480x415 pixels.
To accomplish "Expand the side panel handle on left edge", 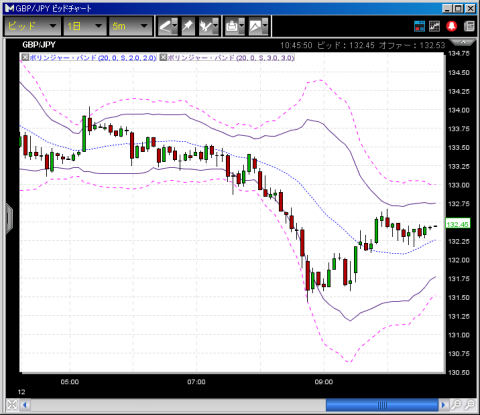I will coord(9,218).
